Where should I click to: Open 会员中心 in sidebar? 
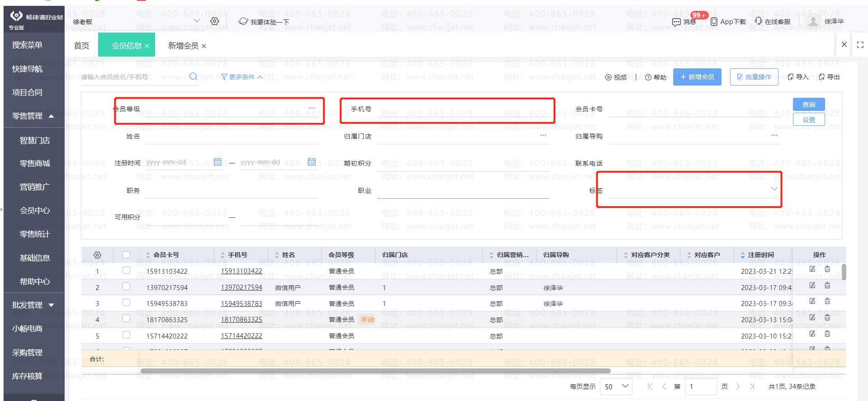(x=35, y=210)
